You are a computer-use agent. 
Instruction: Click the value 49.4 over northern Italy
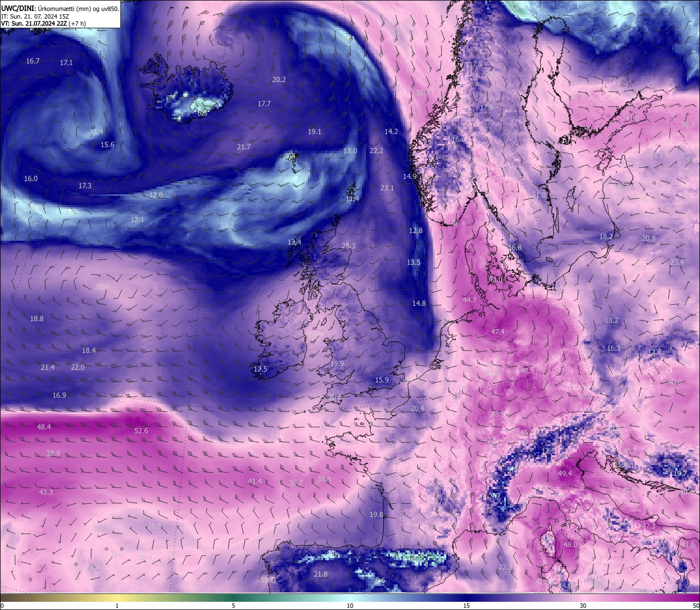coord(565,474)
